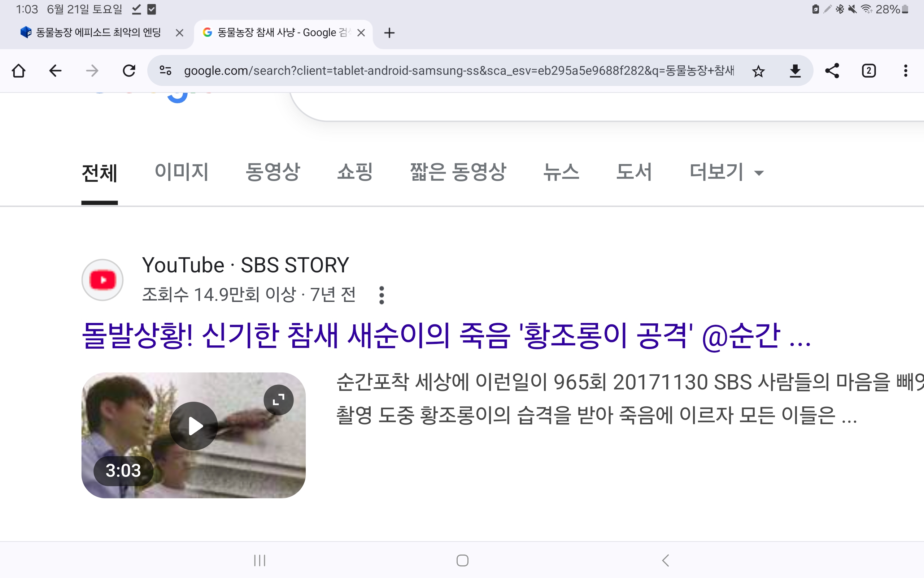Switch to 이미지 results
Image resolution: width=924 pixels, height=578 pixels.
(182, 172)
